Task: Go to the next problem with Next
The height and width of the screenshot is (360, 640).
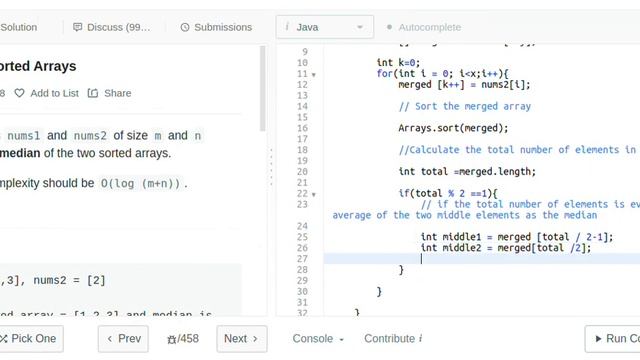Action: tap(242, 339)
